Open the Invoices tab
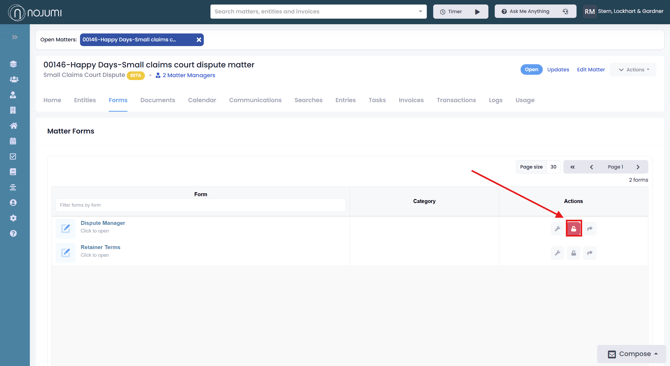This screenshot has height=366, width=670. tap(411, 100)
